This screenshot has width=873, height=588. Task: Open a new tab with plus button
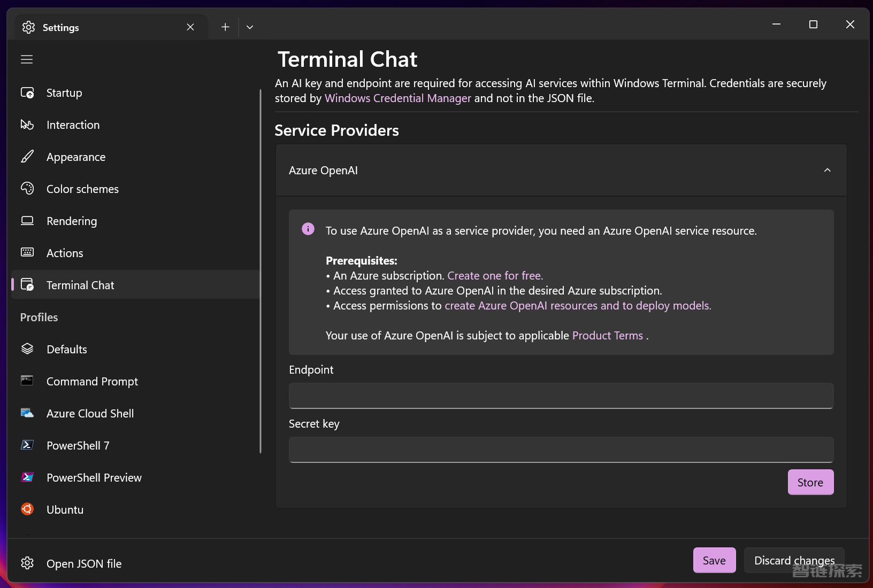click(x=225, y=27)
